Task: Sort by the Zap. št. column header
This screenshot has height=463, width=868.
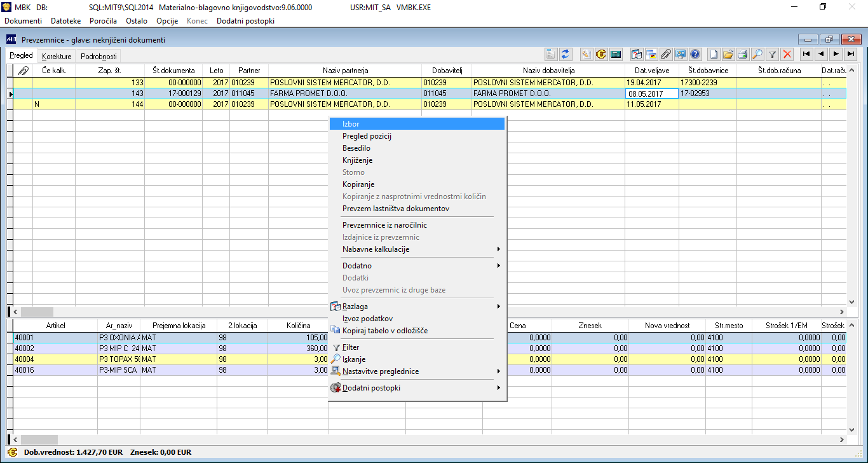Action: (x=109, y=71)
